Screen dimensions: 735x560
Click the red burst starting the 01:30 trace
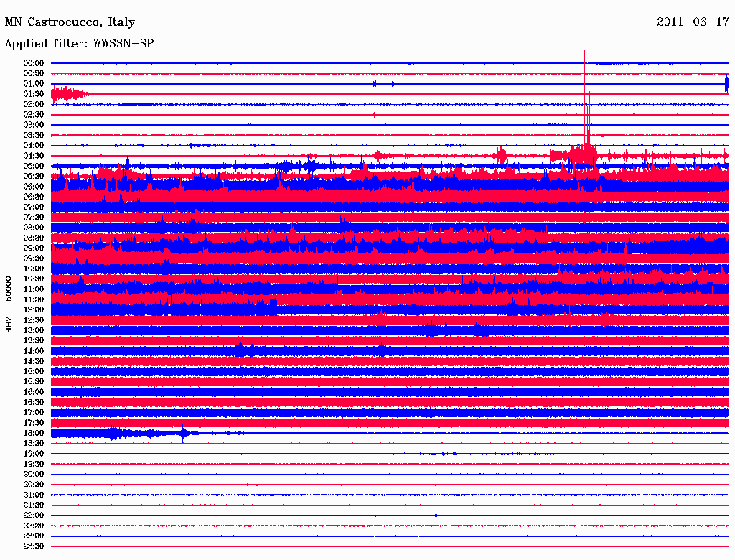point(66,93)
